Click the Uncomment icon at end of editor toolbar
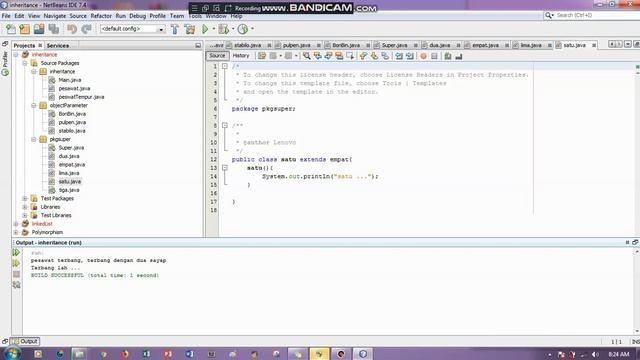This screenshot has height=360, width=640. (459, 56)
